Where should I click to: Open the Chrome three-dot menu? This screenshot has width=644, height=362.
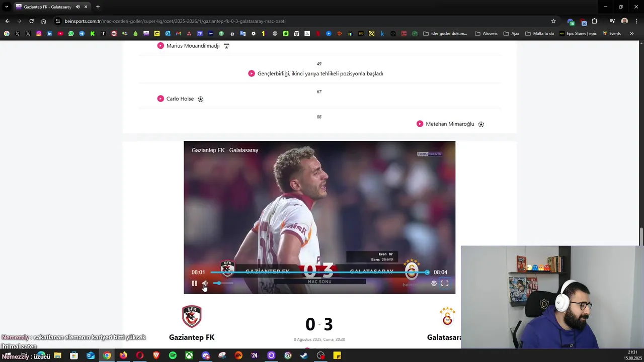636,21
